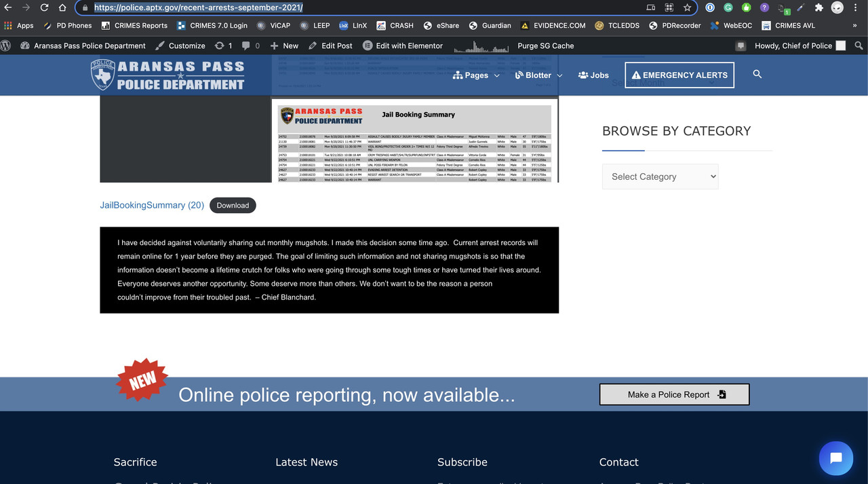Viewport: 868px width, 484px height.
Task: Open the ViCAP bookmark
Action: click(x=273, y=25)
